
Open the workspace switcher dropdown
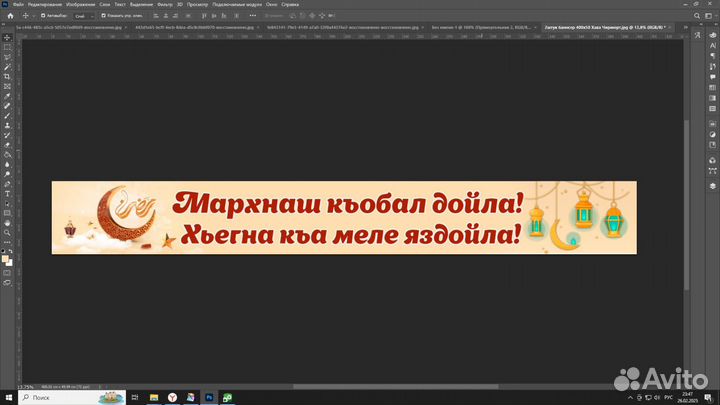click(709, 16)
